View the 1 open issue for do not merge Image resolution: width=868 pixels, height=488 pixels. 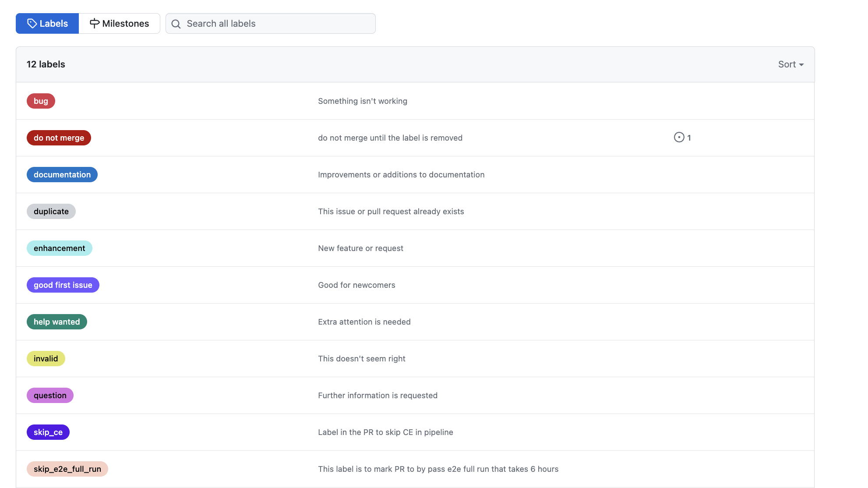coord(682,138)
